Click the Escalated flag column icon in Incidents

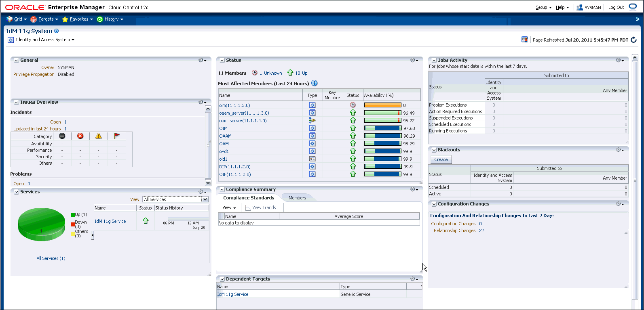point(117,136)
